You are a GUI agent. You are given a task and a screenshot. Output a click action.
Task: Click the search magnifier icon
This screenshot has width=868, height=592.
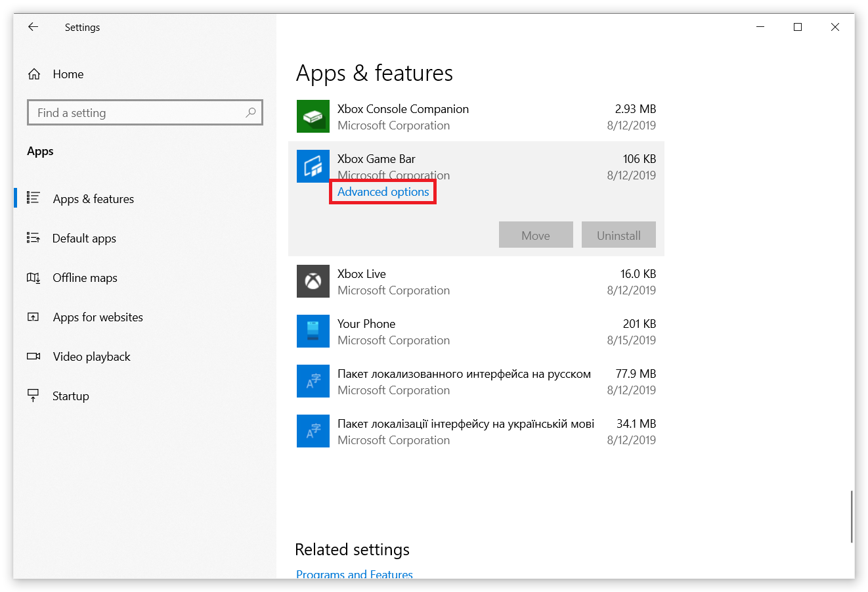pos(251,112)
